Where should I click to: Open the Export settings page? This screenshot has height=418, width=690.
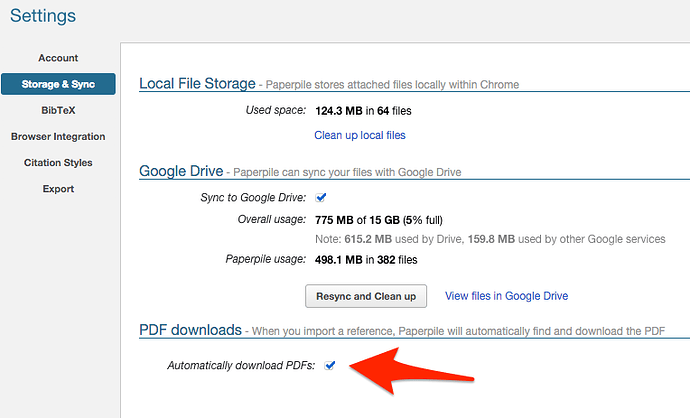pos(58,189)
